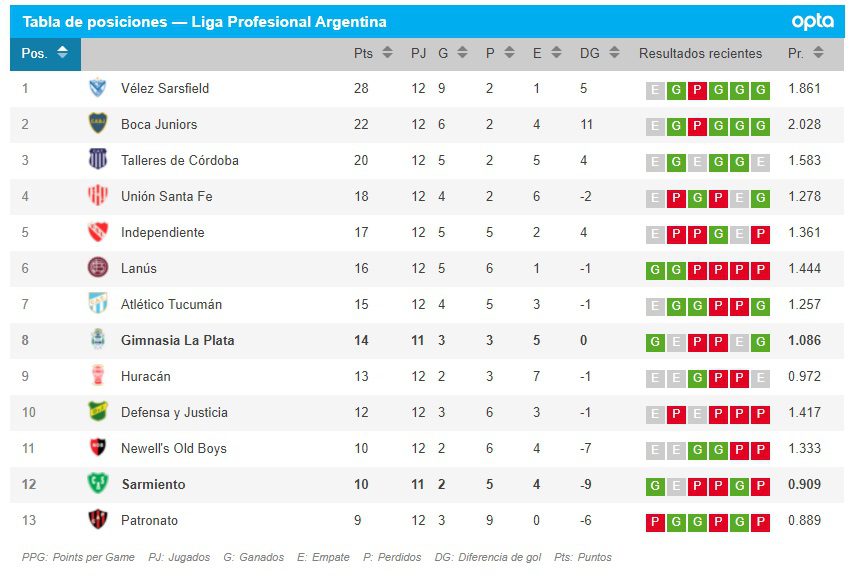Click Huracán team name
The width and height of the screenshot is (850, 587).
[145, 376]
